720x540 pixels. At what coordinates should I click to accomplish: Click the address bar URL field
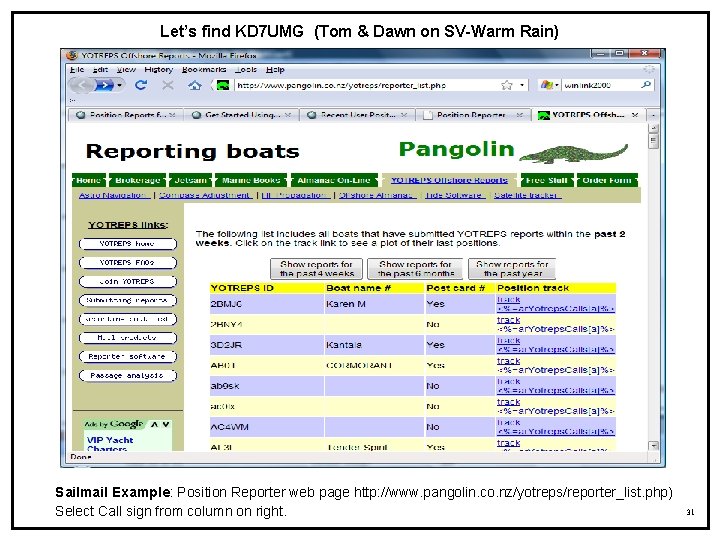click(367, 85)
